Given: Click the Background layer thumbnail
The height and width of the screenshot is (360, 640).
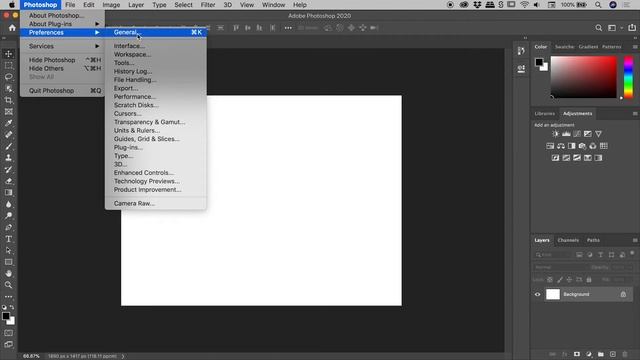Looking at the screenshot, I should coord(553,294).
